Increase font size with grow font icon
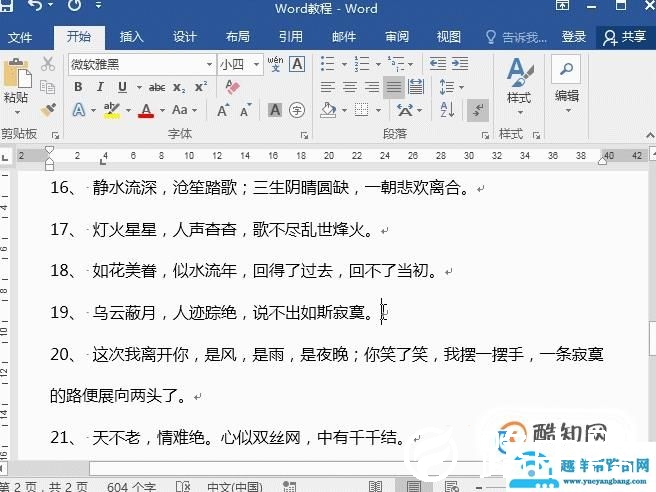Image resolution: width=656 pixels, height=492 pixels. pos(223,110)
